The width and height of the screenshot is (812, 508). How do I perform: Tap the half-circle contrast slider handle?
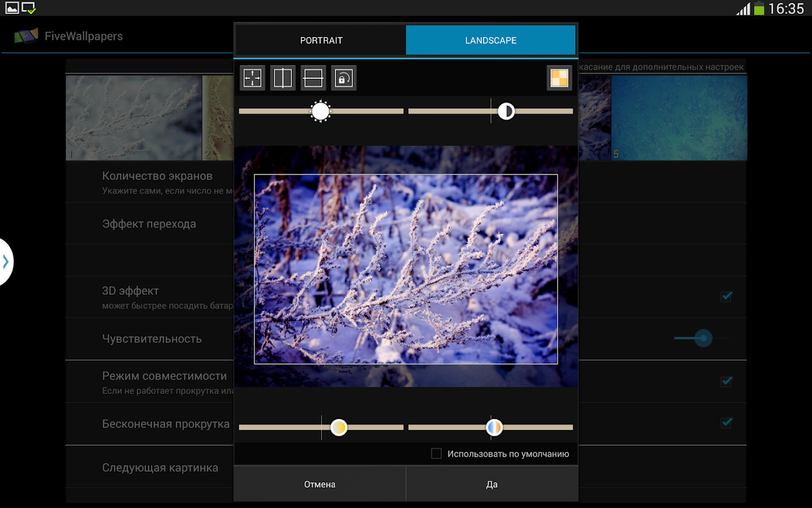tap(506, 111)
